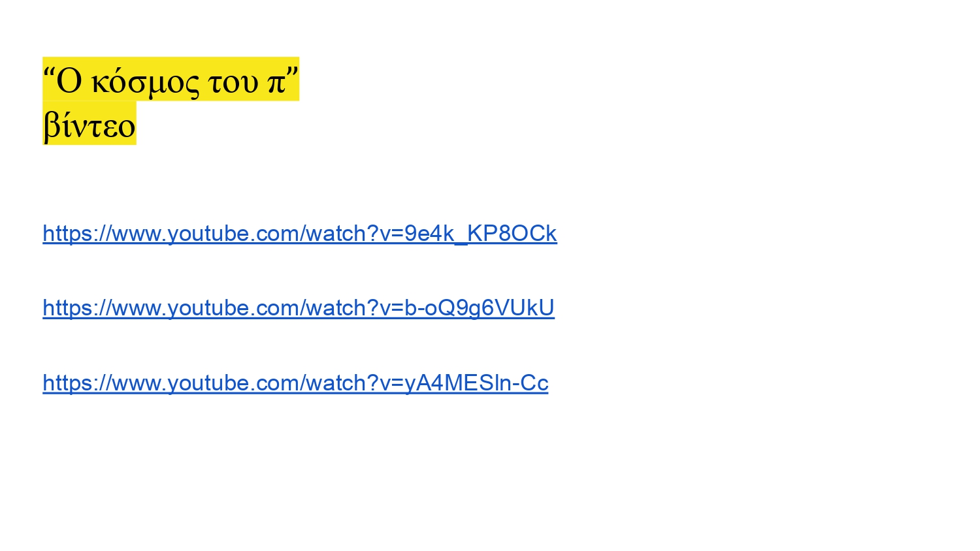Viewport: 980px width, 551px height.
Task: Open the YouTube link ending in b-oQ9g6VUkU
Action: tap(299, 307)
